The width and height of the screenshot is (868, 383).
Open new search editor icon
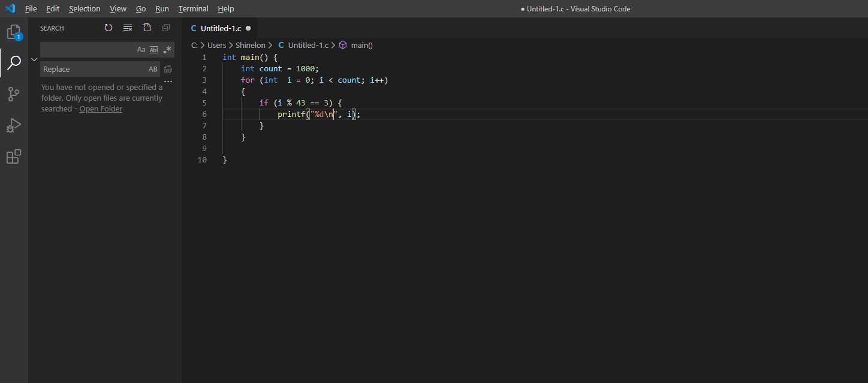point(147,28)
